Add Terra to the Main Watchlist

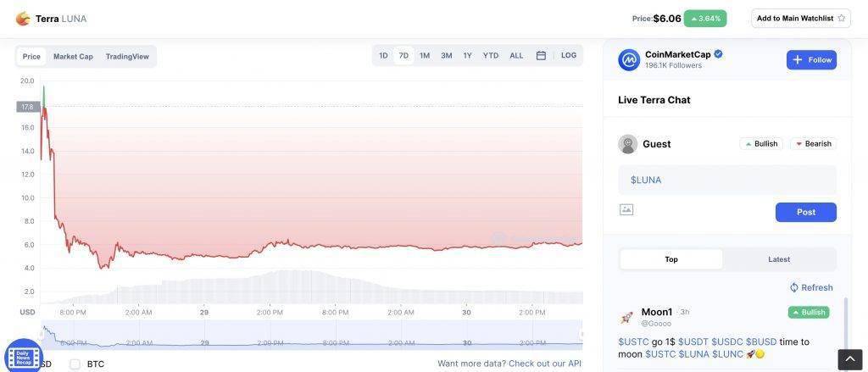coord(800,18)
